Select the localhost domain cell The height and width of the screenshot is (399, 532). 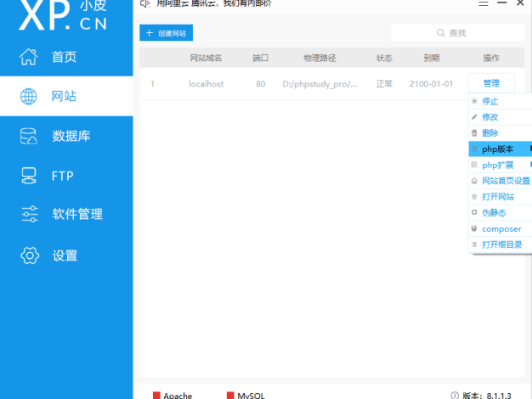coord(206,84)
